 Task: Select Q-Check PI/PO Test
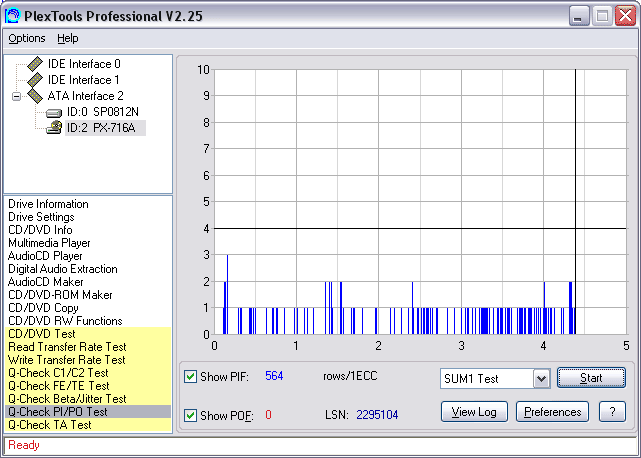coord(88,412)
